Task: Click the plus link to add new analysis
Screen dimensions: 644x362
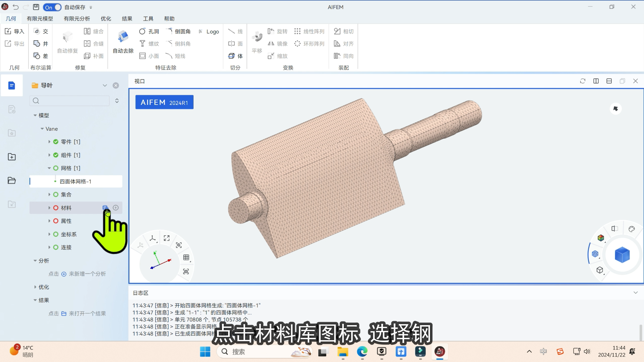Action: click(64, 274)
